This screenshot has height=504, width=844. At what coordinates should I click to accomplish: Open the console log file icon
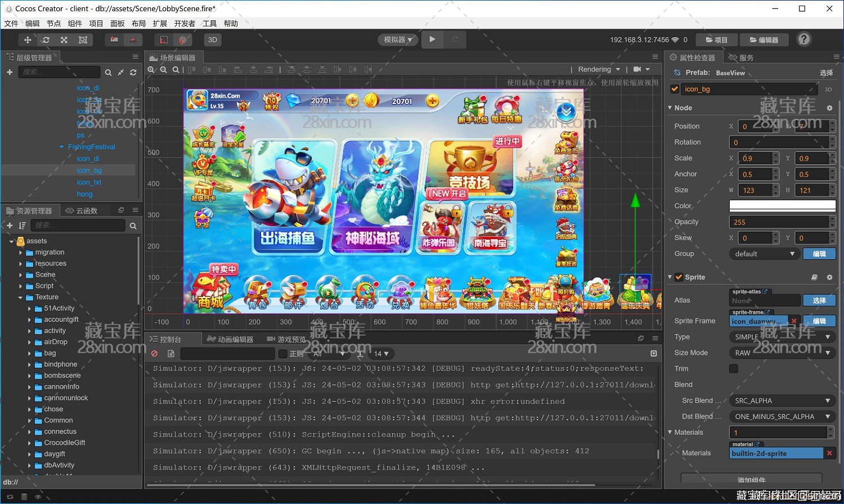pos(170,353)
